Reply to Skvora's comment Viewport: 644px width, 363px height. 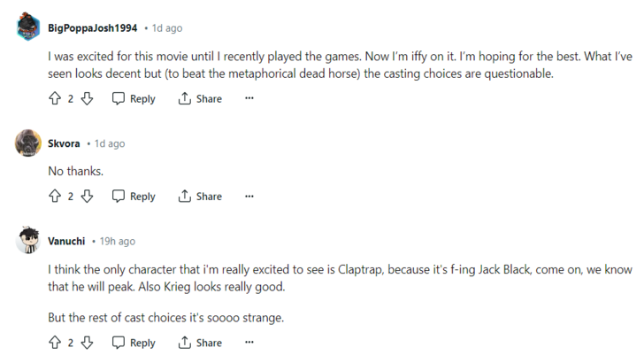134,197
